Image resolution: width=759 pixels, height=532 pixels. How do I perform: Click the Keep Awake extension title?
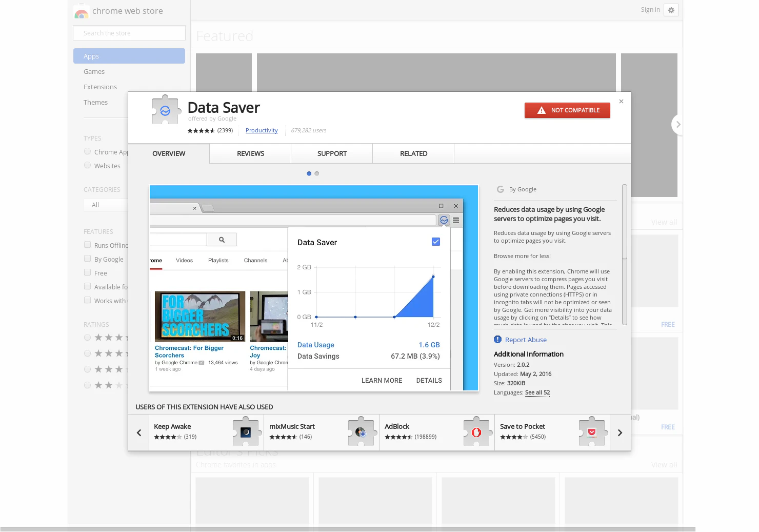(x=172, y=426)
